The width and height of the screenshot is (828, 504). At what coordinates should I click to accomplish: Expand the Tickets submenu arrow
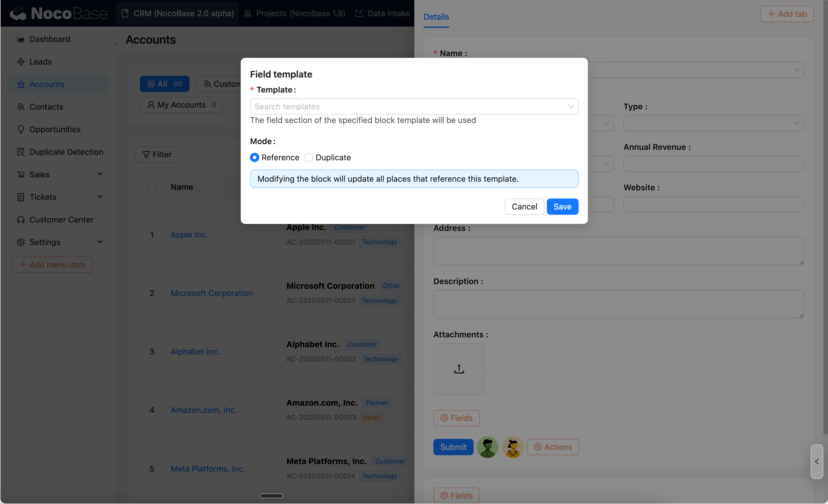pos(100,196)
